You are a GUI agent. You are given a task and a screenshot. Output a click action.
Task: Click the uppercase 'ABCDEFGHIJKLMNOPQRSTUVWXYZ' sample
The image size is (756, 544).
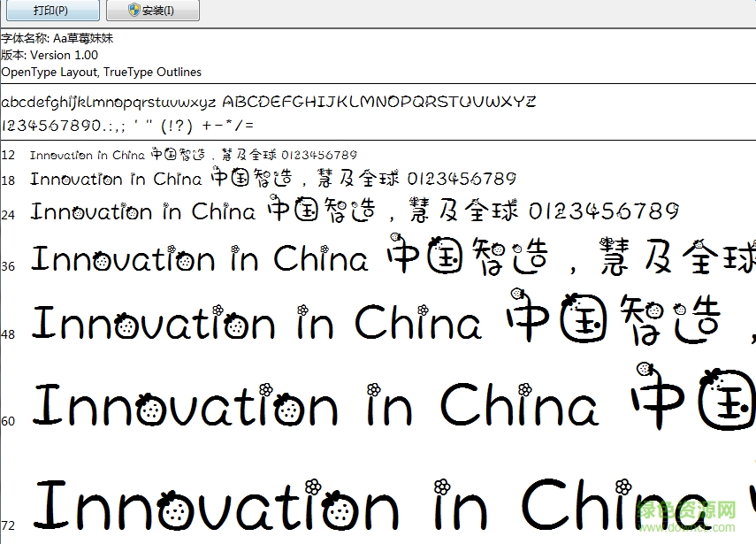tap(379, 102)
